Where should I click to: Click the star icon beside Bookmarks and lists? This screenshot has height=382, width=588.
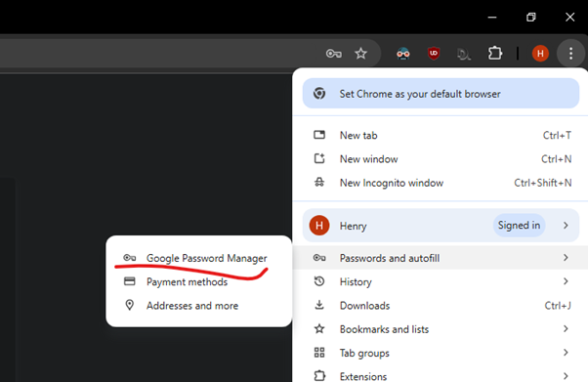[x=319, y=329]
